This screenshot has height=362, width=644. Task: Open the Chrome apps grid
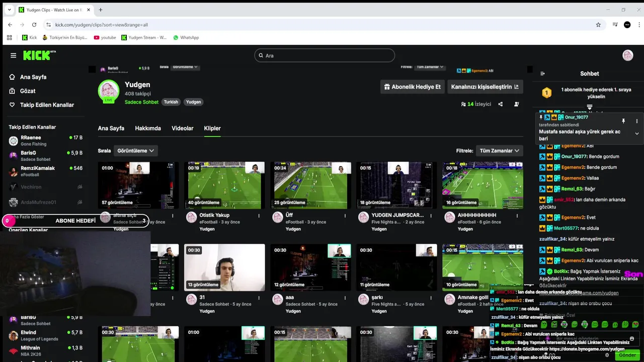(x=9, y=37)
